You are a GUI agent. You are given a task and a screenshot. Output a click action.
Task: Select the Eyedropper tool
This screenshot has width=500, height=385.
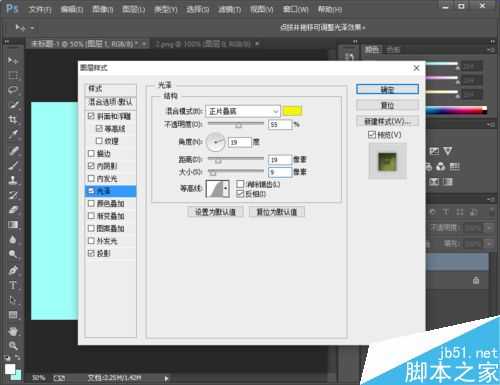pos(13,135)
